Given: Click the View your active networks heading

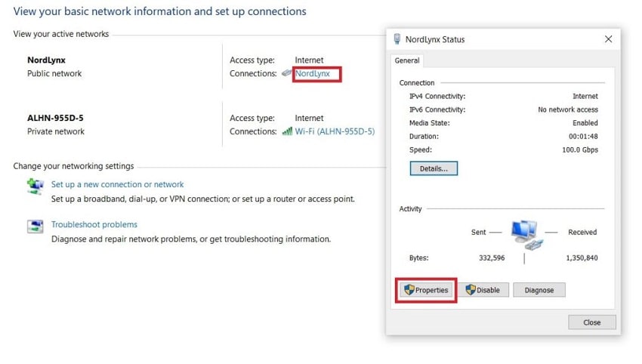Looking at the screenshot, I should coord(61,34).
